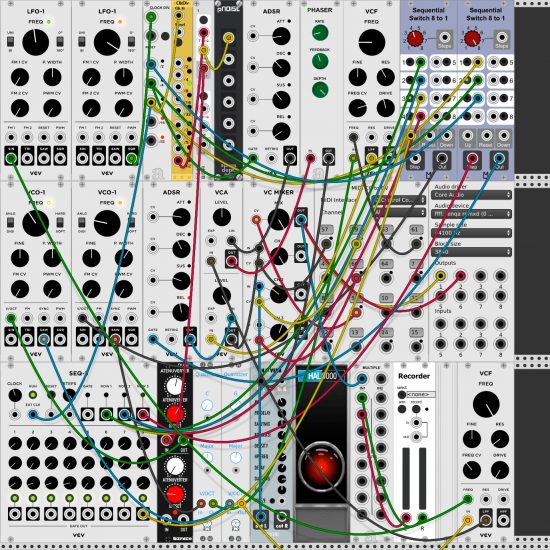The image size is (550, 550).
Task: Click the Reset jack on right Sequential Switch
Action: 486,135
